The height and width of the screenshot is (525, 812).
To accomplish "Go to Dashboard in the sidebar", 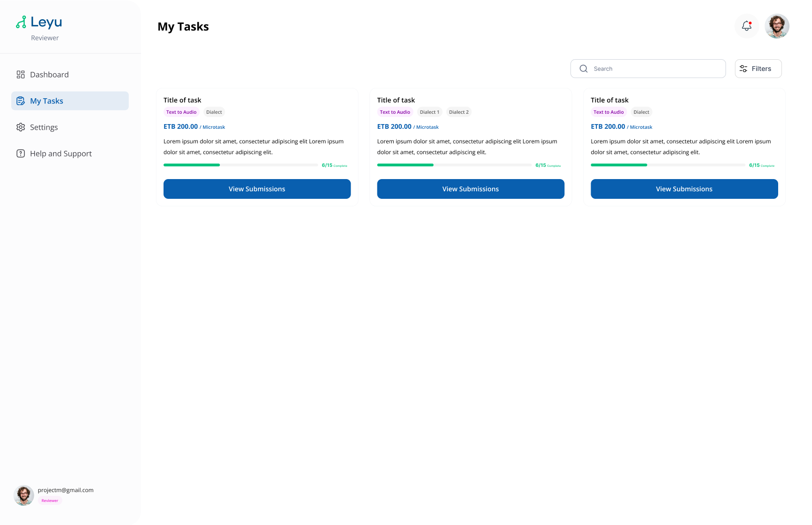I will pos(49,75).
